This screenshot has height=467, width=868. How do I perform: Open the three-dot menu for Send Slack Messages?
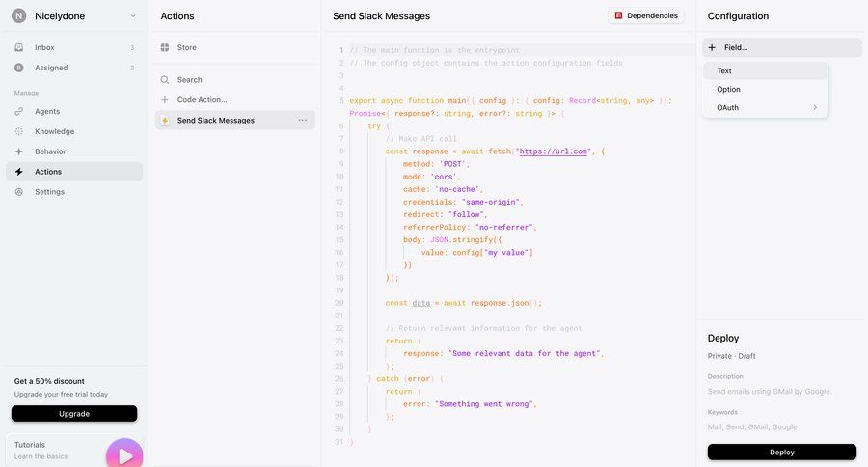(x=303, y=121)
